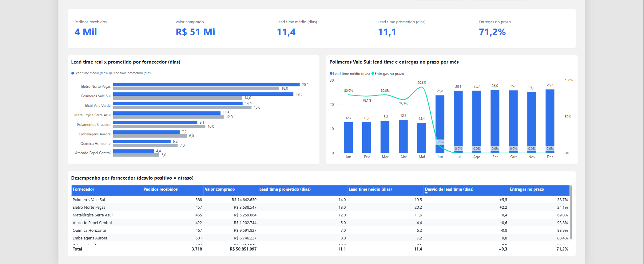Click the supplier table's vertical scrollbar
Viewport: 644px width, 264px height.
point(571,212)
